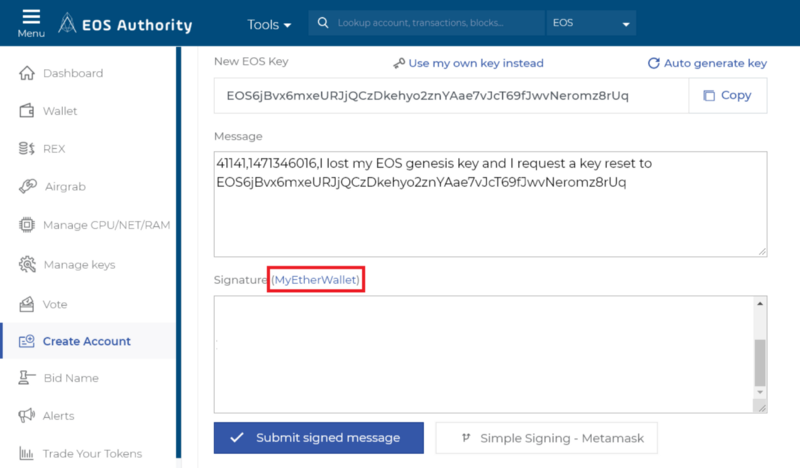Go to REX coins icon
This screenshot has width=800, height=468.
[27, 149]
